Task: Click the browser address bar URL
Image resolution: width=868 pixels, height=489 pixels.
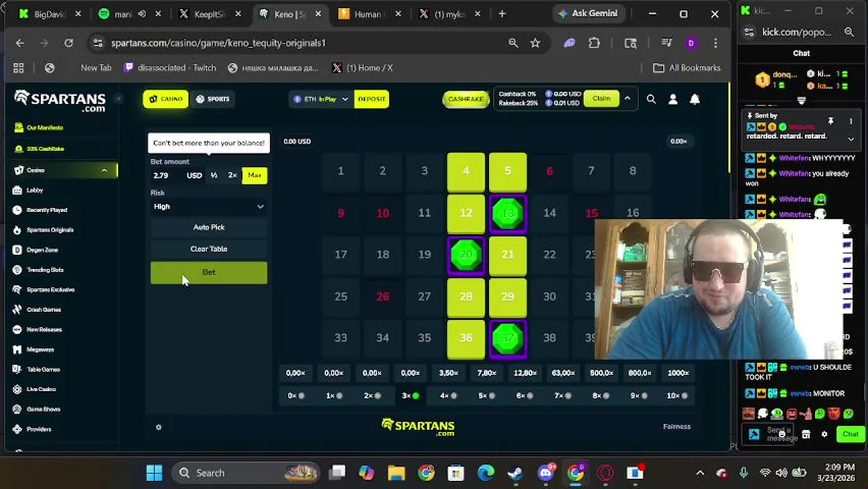Action: pyautogui.click(x=218, y=43)
